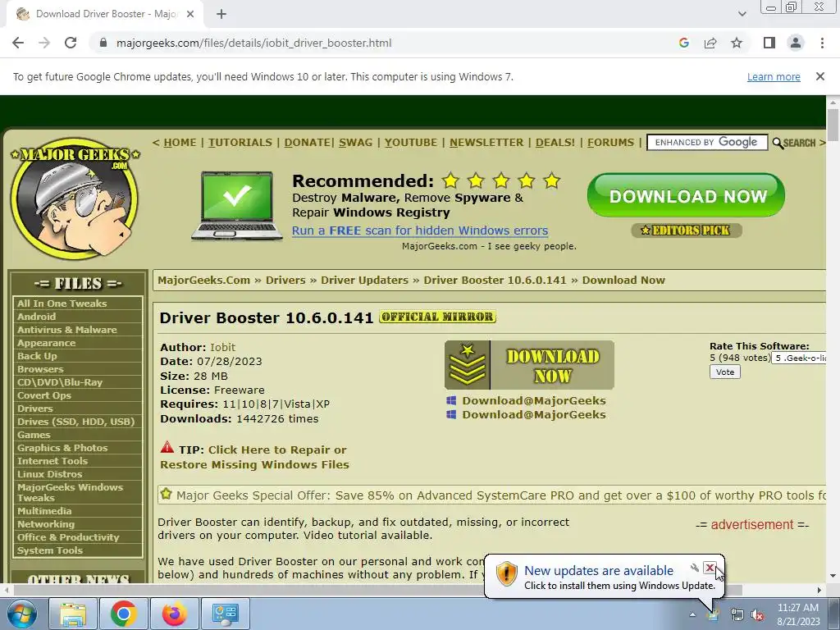Click the green laptop checkmark image
840x630 pixels.
(236, 206)
